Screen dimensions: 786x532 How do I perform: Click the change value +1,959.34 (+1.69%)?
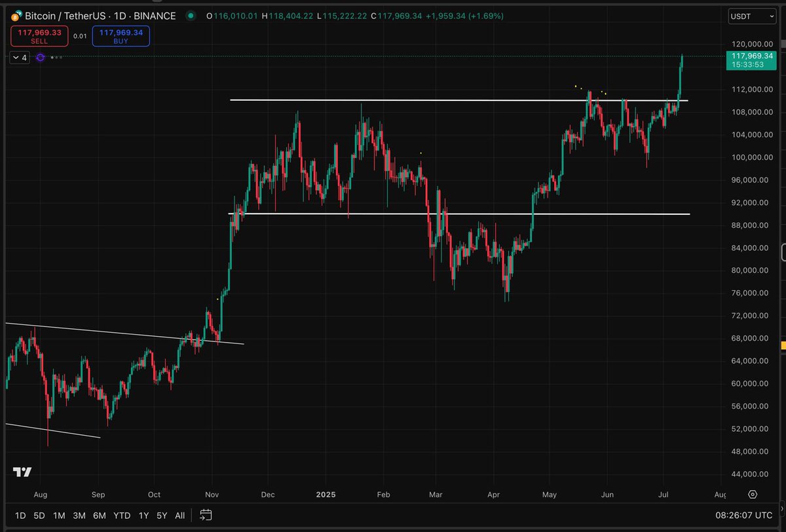466,15
